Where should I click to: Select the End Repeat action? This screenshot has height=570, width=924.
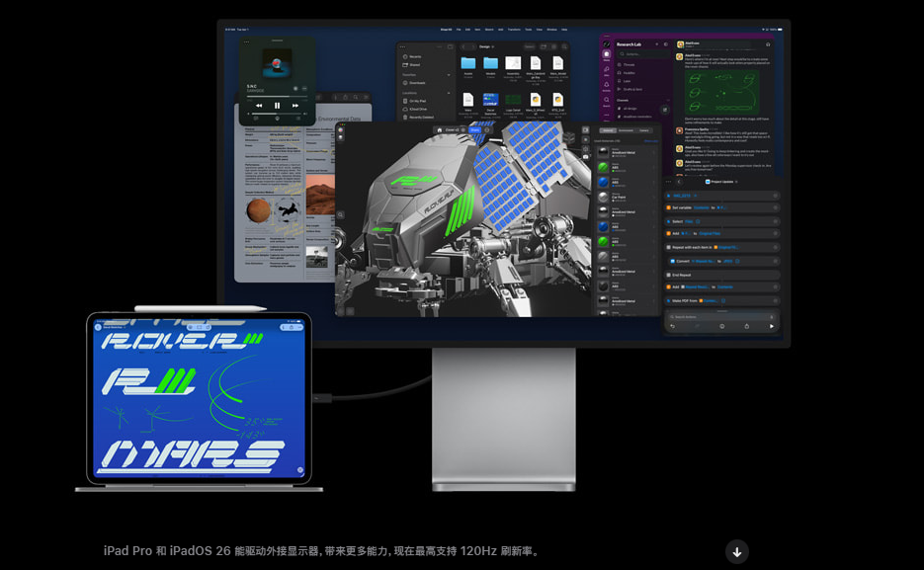pyautogui.click(x=721, y=275)
